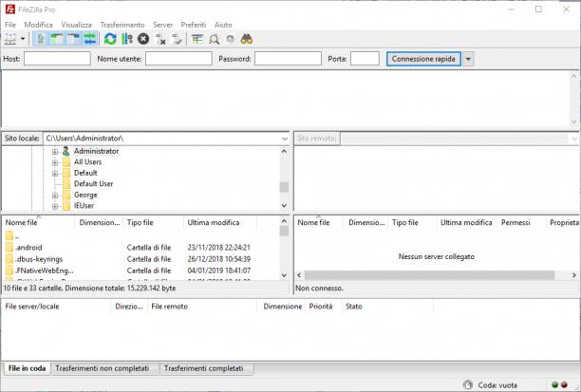Open the Modifica menu

(39, 25)
